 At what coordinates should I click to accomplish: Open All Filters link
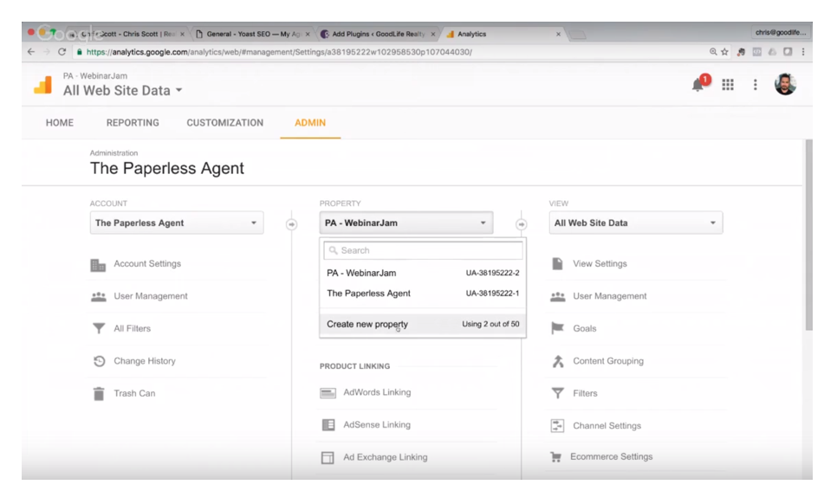132,328
